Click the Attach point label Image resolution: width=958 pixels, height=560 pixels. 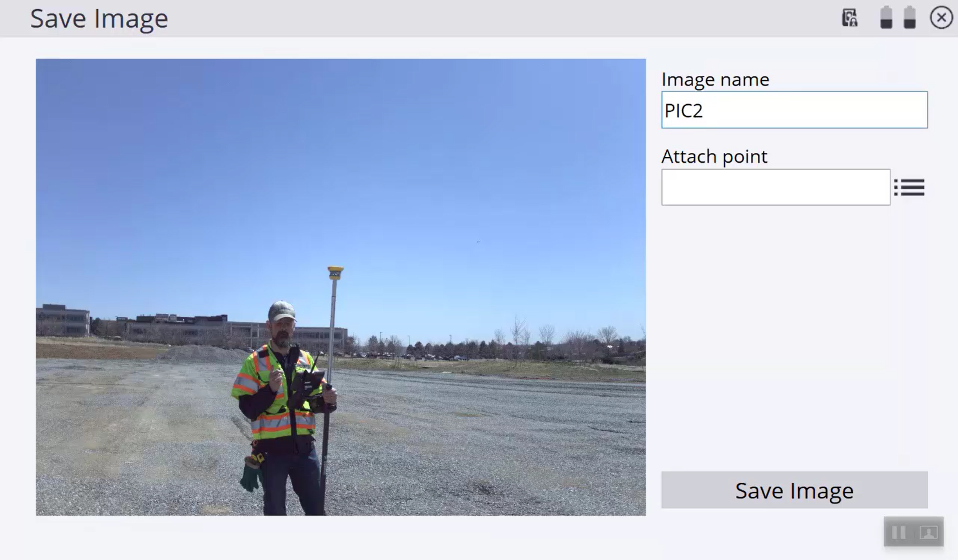click(714, 156)
